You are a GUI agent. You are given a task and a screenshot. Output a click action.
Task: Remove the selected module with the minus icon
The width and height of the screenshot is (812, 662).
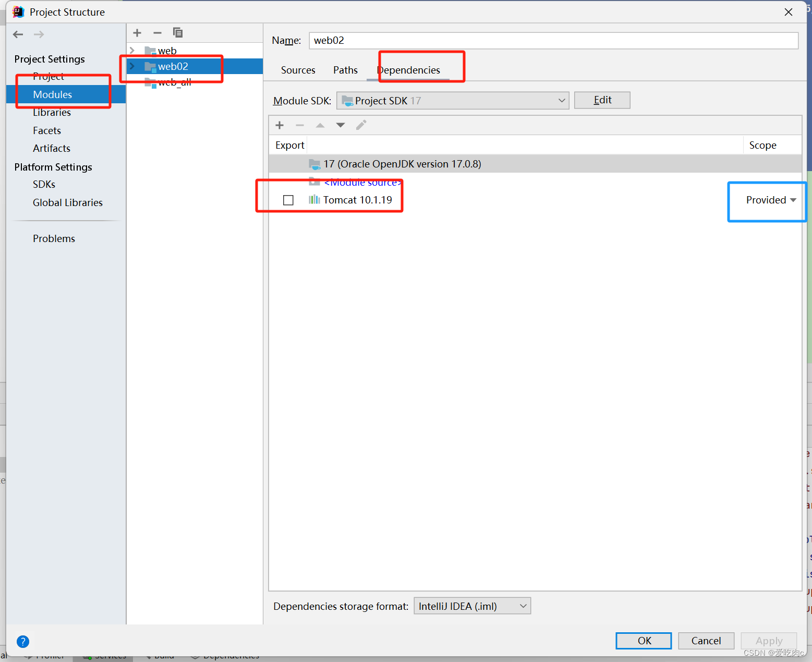(157, 33)
